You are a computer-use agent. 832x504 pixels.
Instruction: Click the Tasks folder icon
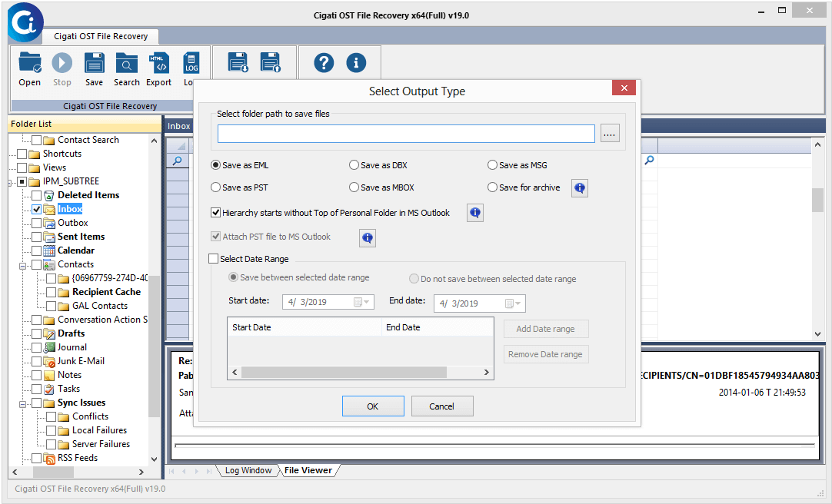[48, 389]
